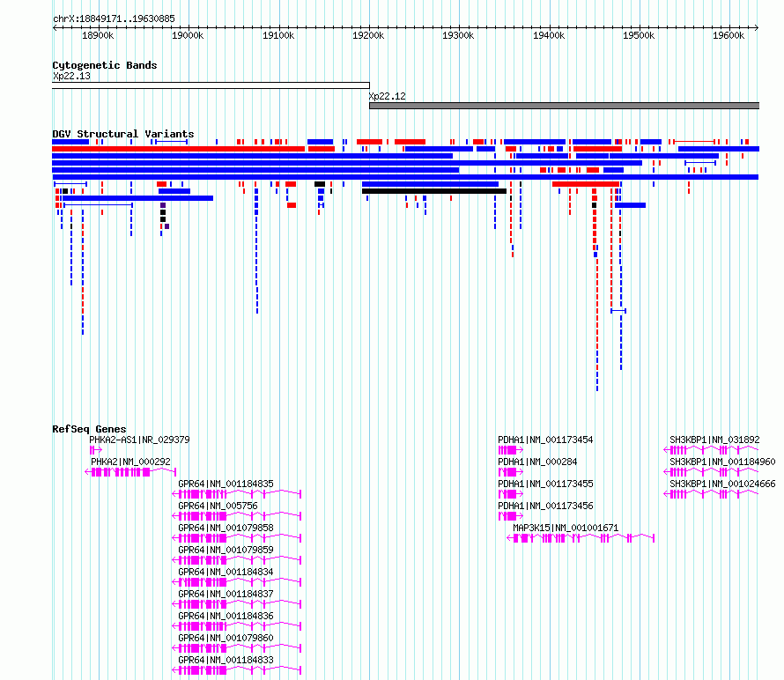The height and width of the screenshot is (680, 784).
Task: Open PDHA1|NM_001173455 transcript label
Action: (545, 484)
